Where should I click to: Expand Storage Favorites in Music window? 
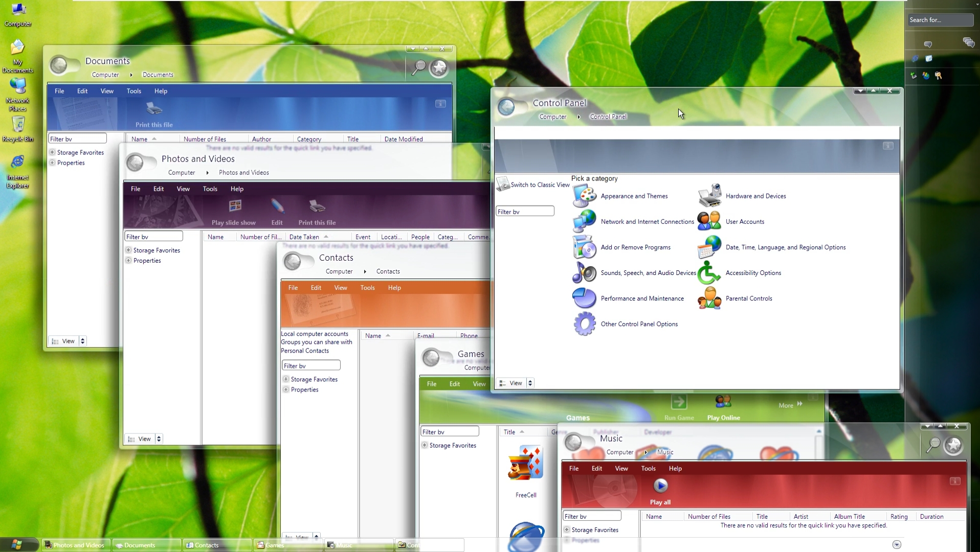(567, 530)
